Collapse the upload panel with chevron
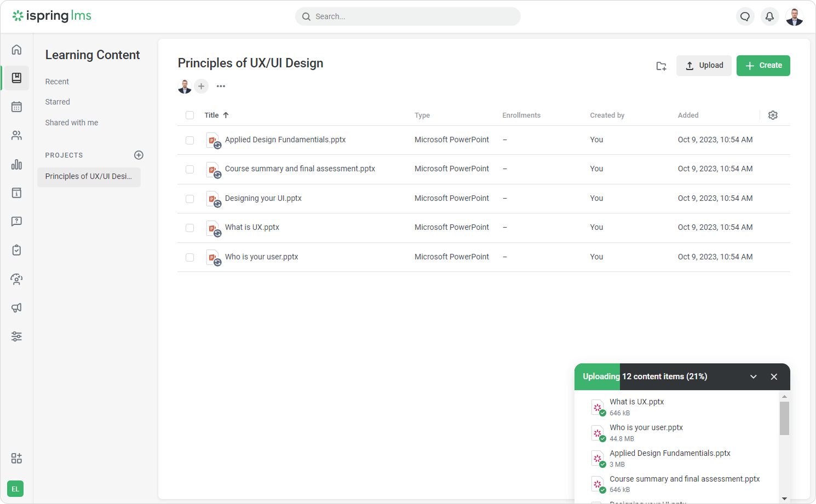This screenshot has width=816, height=504. point(753,376)
